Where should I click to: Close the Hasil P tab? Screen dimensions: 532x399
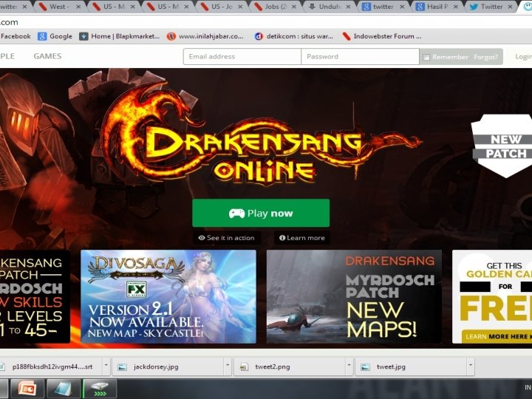click(456, 7)
